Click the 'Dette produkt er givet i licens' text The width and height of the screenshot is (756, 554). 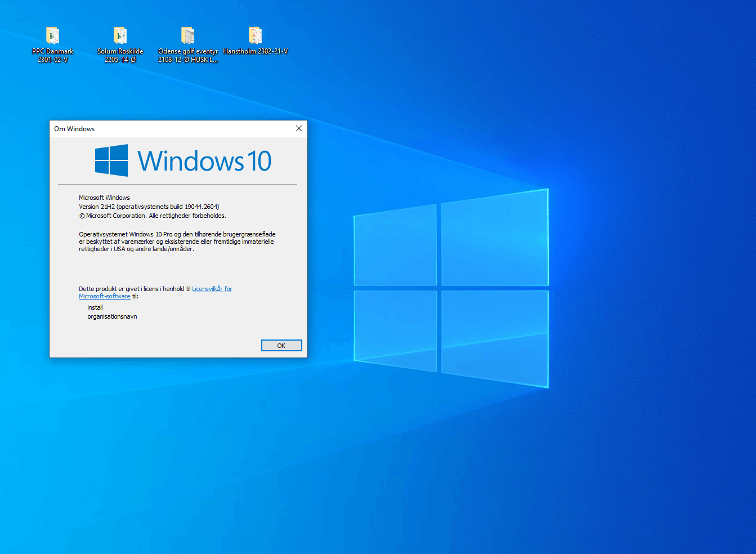tap(135, 289)
